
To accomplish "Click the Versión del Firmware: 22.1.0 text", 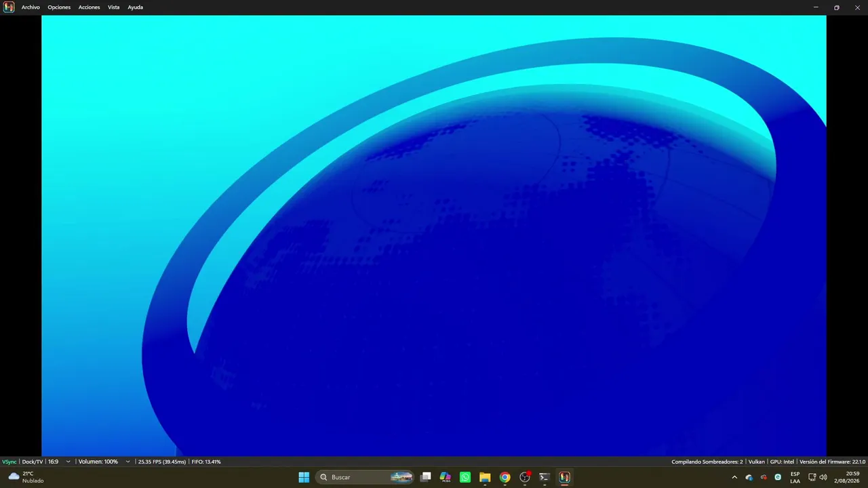I will pos(832,462).
